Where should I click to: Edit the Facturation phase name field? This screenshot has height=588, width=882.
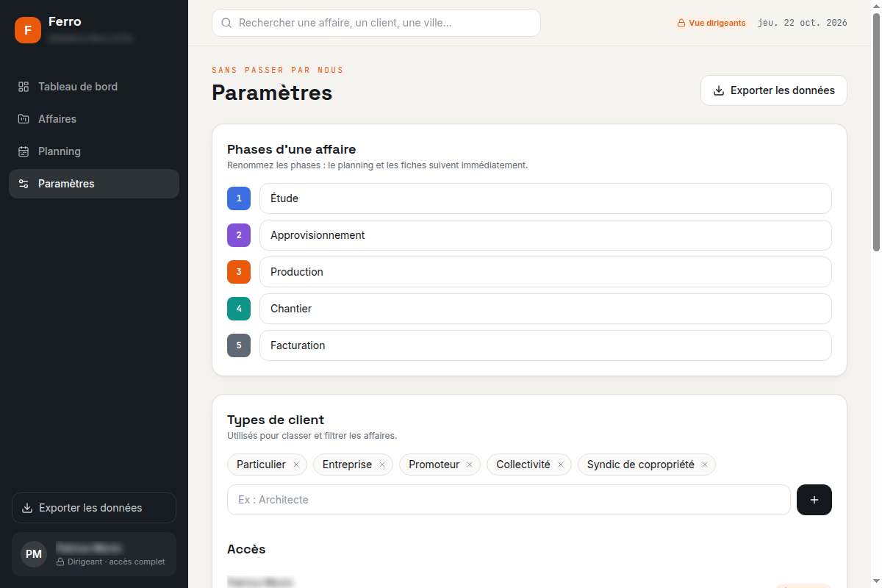[x=545, y=345]
